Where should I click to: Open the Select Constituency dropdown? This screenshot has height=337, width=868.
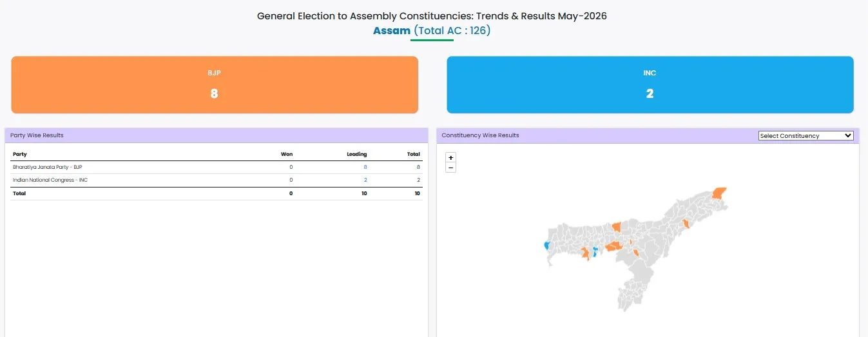[x=806, y=136]
